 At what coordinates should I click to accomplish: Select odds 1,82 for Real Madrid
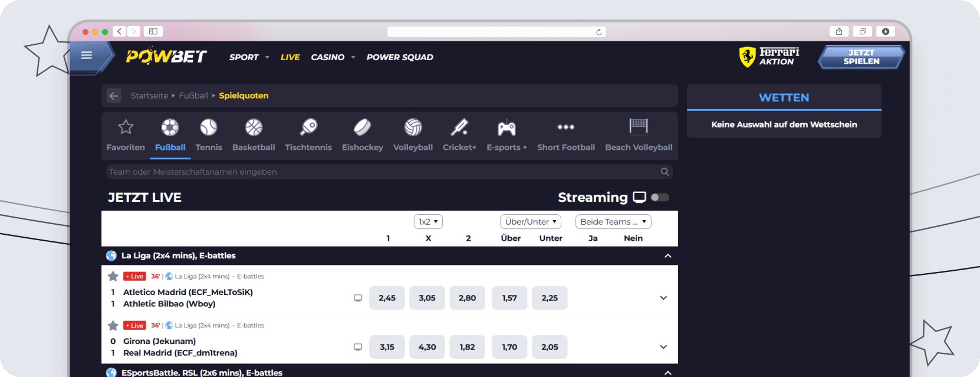(x=467, y=347)
